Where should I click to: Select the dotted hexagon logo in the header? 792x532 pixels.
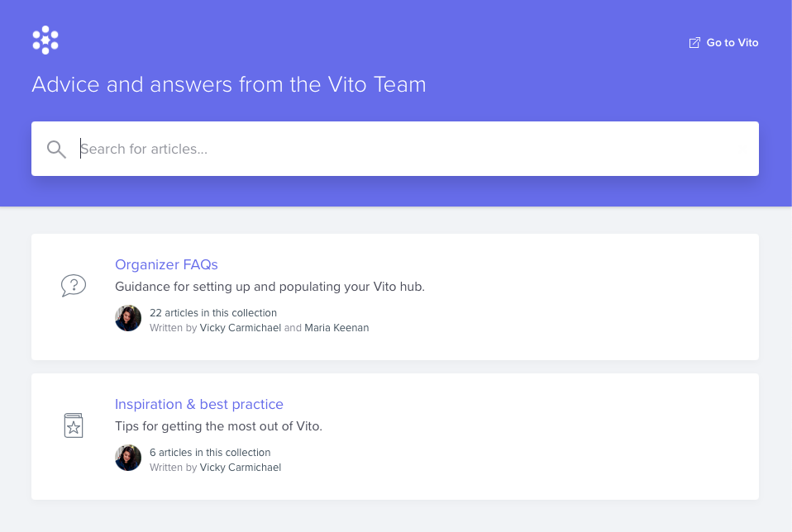(x=45, y=39)
